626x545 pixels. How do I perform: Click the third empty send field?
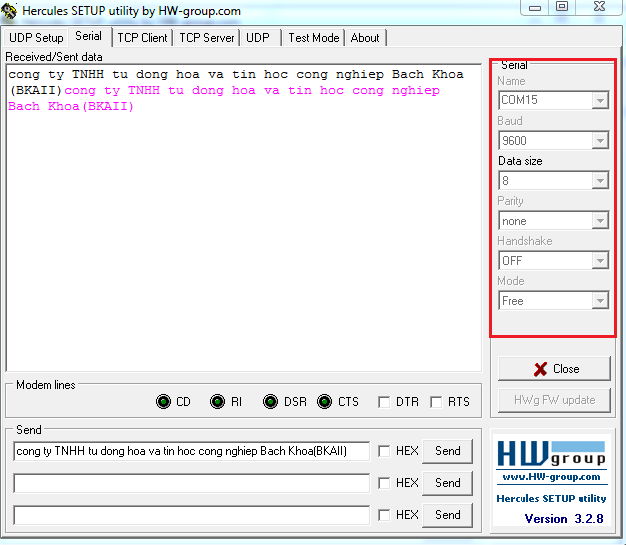(x=192, y=515)
